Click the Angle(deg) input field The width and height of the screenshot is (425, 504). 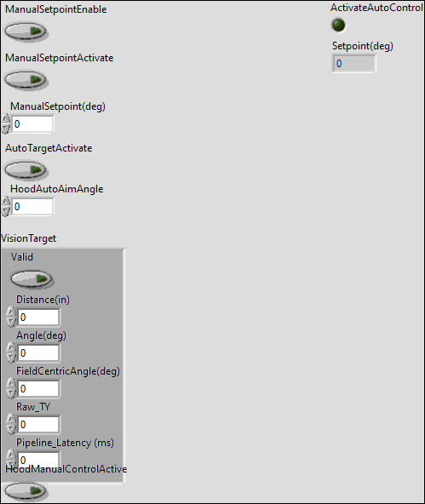tap(38, 353)
